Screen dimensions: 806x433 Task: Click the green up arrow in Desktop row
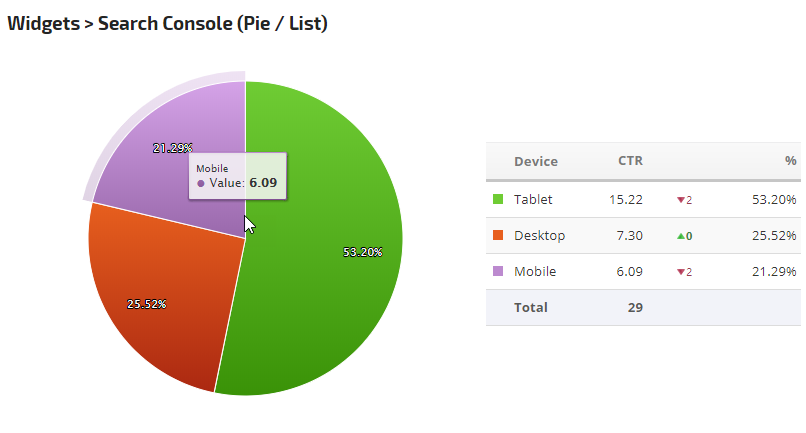[x=681, y=236]
